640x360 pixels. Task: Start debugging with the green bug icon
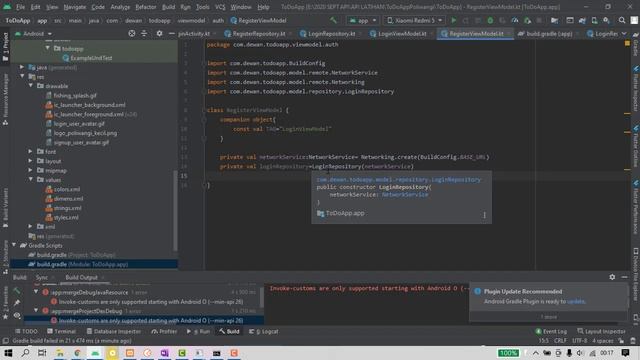click(x=490, y=20)
